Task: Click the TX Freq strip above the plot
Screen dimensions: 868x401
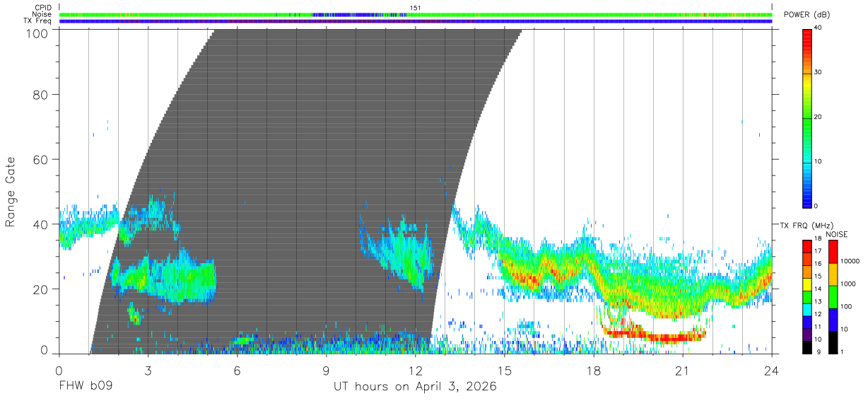Action: [415, 21]
